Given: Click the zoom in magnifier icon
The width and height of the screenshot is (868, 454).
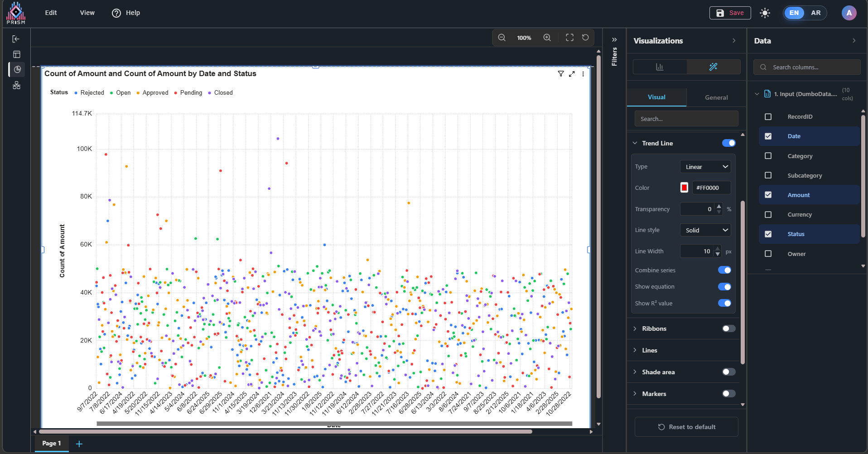Looking at the screenshot, I should [x=547, y=38].
